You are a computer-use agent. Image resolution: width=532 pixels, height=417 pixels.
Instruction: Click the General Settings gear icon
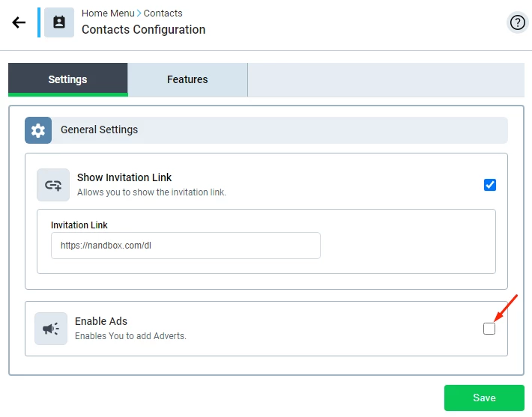tap(38, 130)
